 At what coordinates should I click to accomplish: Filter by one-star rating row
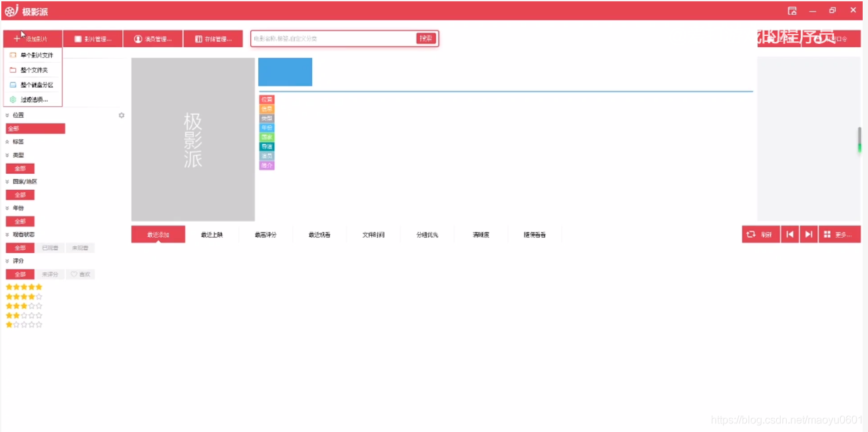click(x=24, y=325)
